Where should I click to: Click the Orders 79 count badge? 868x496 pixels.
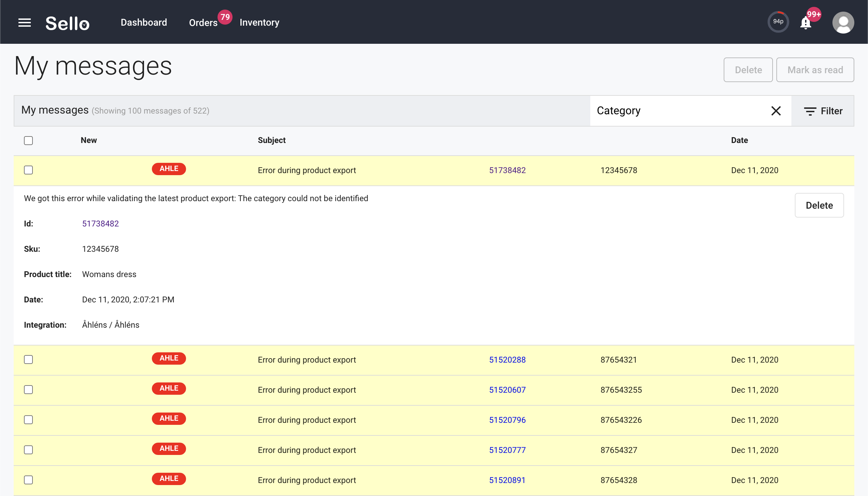225,17
